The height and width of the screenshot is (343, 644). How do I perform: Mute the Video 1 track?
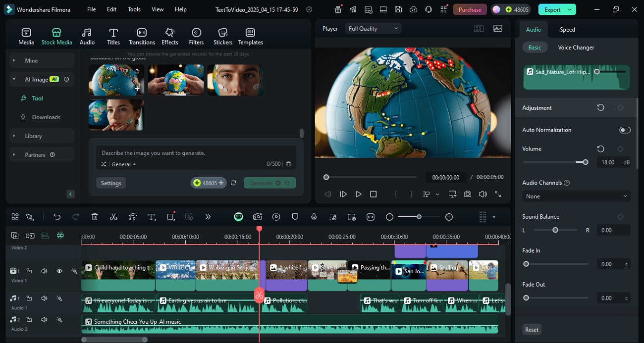(x=45, y=271)
